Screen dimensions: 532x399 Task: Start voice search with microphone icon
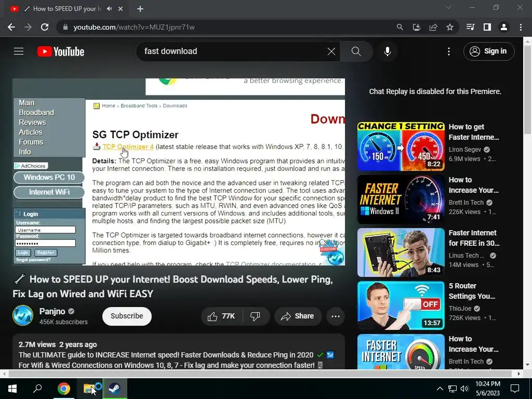tap(387, 51)
